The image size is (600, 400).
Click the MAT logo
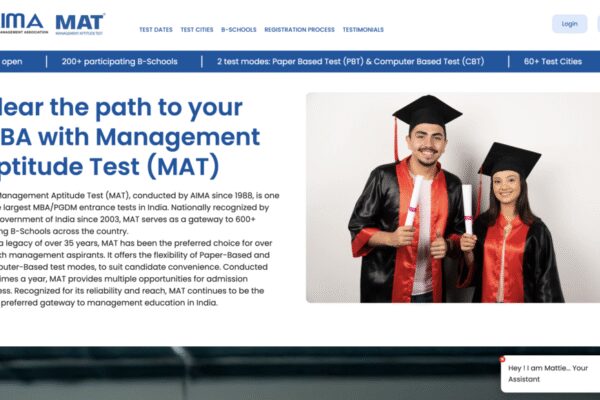click(x=80, y=24)
